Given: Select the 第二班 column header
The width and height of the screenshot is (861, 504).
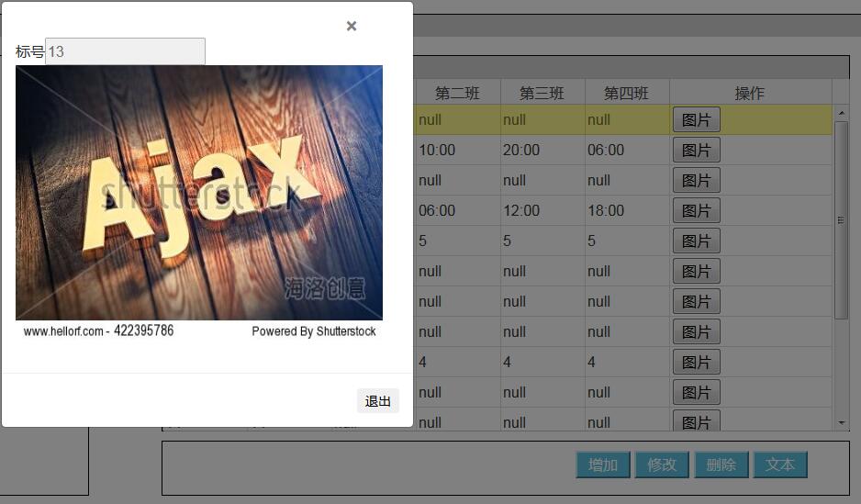Looking at the screenshot, I should [x=457, y=93].
